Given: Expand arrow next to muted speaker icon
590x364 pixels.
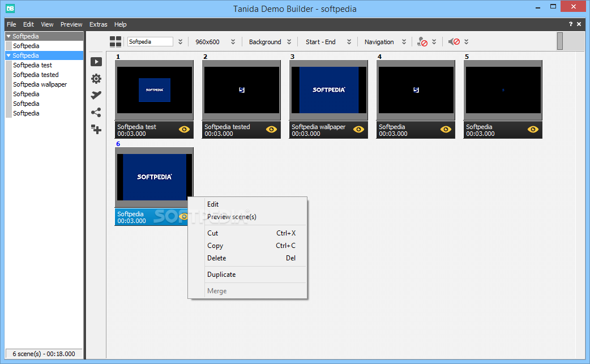Looking at the screenshot, I should pyautogui.click(x=467, y=42).
